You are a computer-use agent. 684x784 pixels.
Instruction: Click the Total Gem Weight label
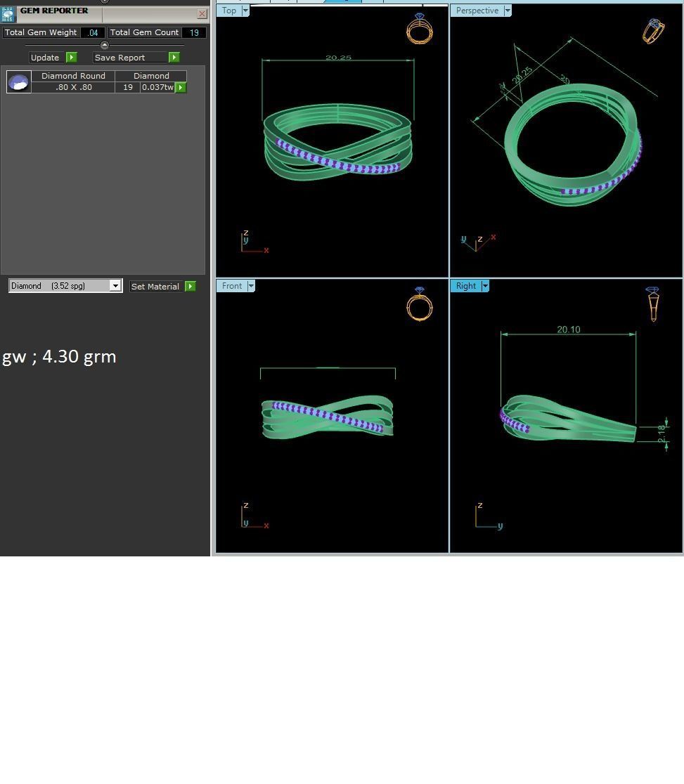[41, 32]
